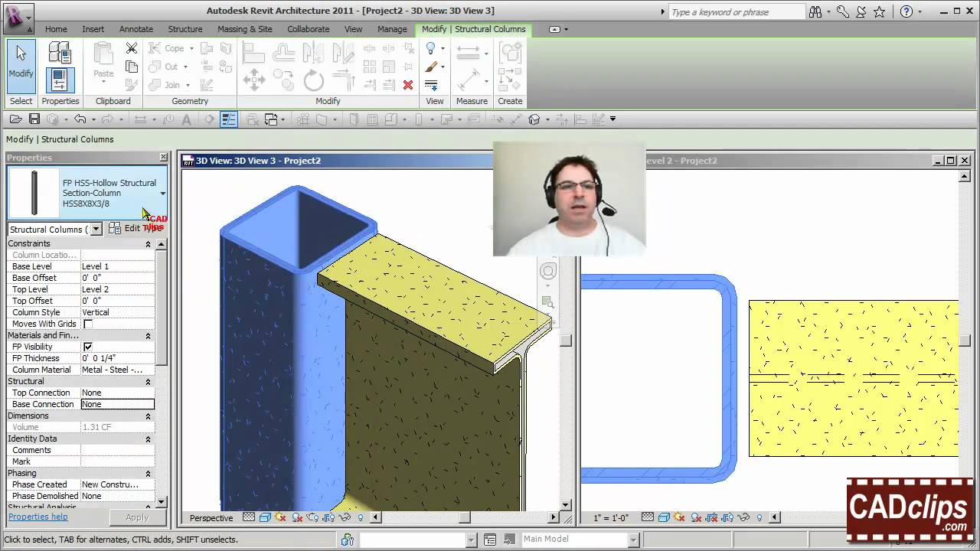Screen dimensions: 980x551
Task: Click the Cope tool in Geometry panel
Action: (x=170, y=47)
